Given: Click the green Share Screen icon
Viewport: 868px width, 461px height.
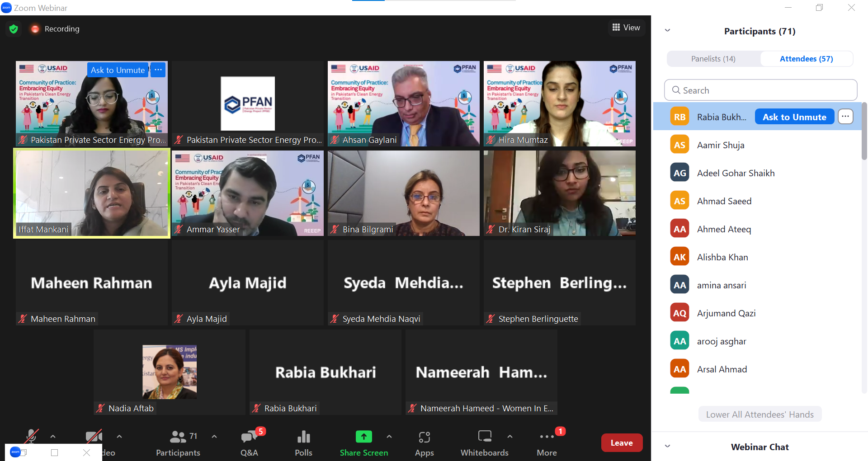Looking at the screenshot, I should tap(363, 437).
